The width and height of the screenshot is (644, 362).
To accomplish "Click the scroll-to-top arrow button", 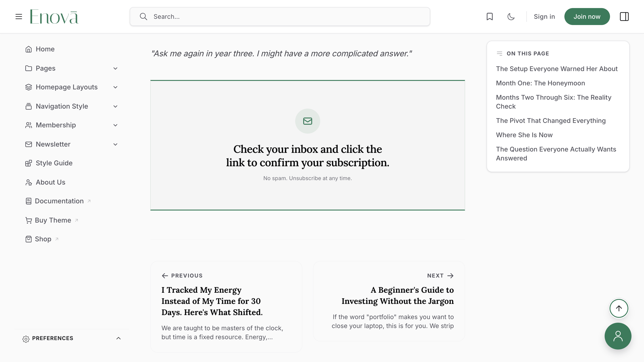I will 619,308.
